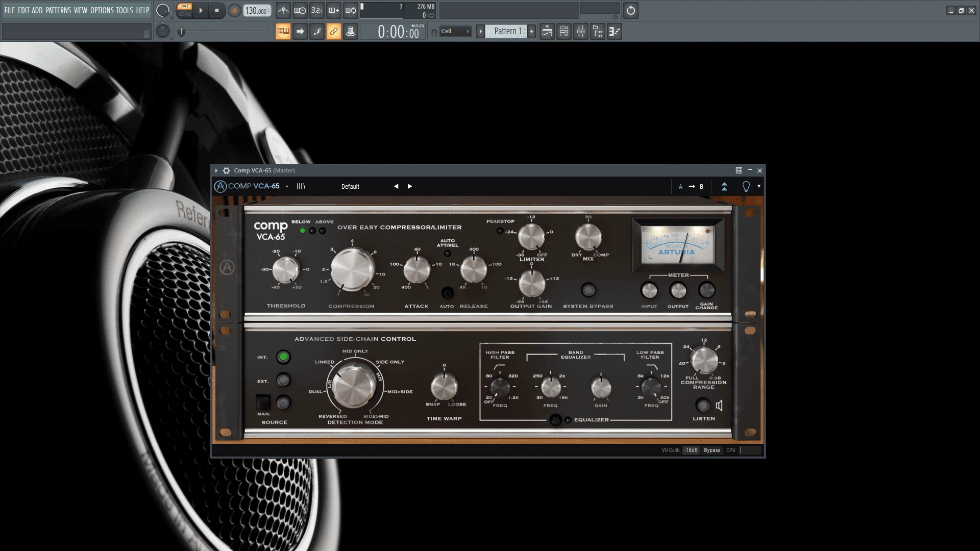Open the PATTERNS menu

58,10
